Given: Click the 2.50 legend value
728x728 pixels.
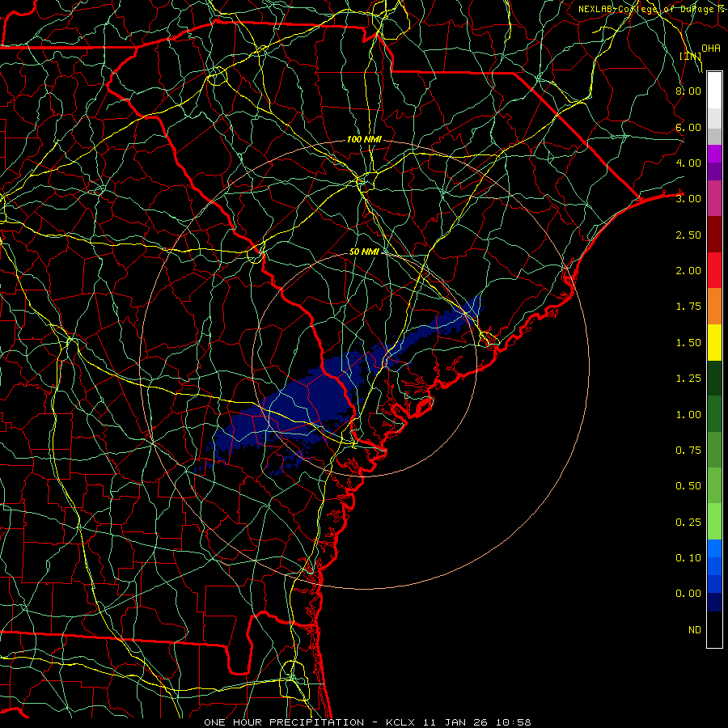Looking at the screenshot, I should point(688,235).
